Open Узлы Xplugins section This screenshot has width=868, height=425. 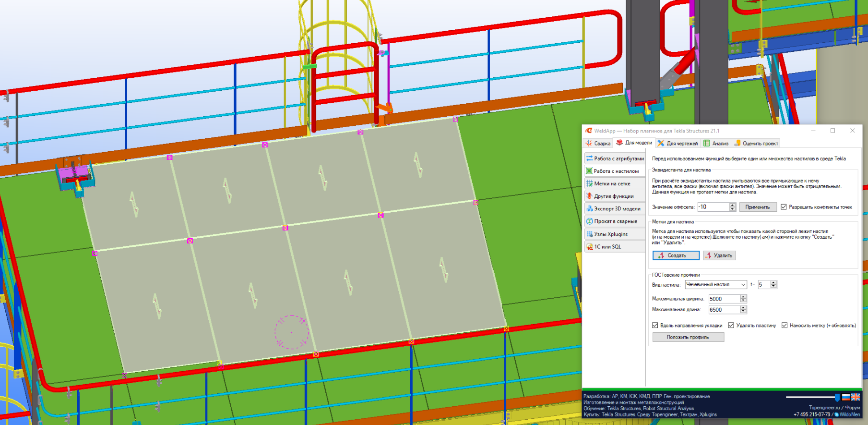click(610, 234)
